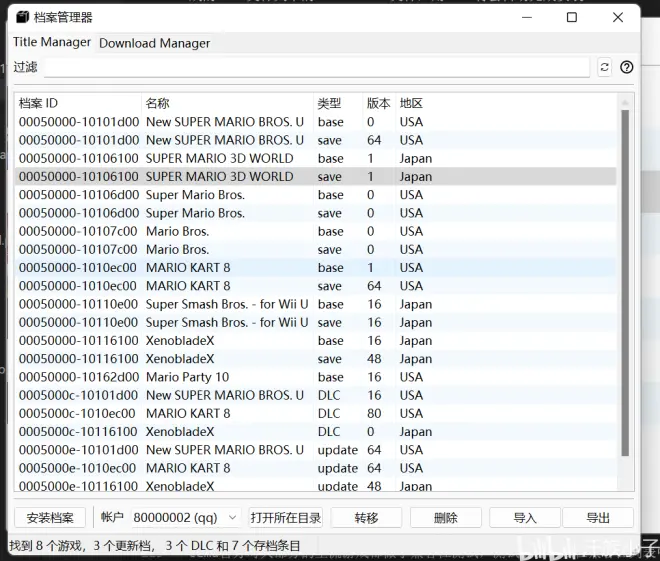The image size is (660, 561).
Task: Switch to Download Manager tab
Action: coord(154,43)
